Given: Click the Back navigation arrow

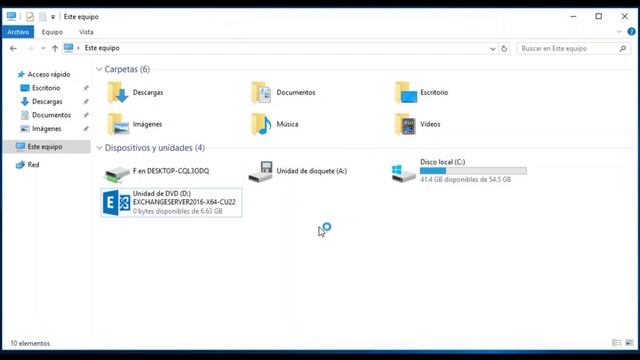Looking at the screenshot, I should (13, 49).
